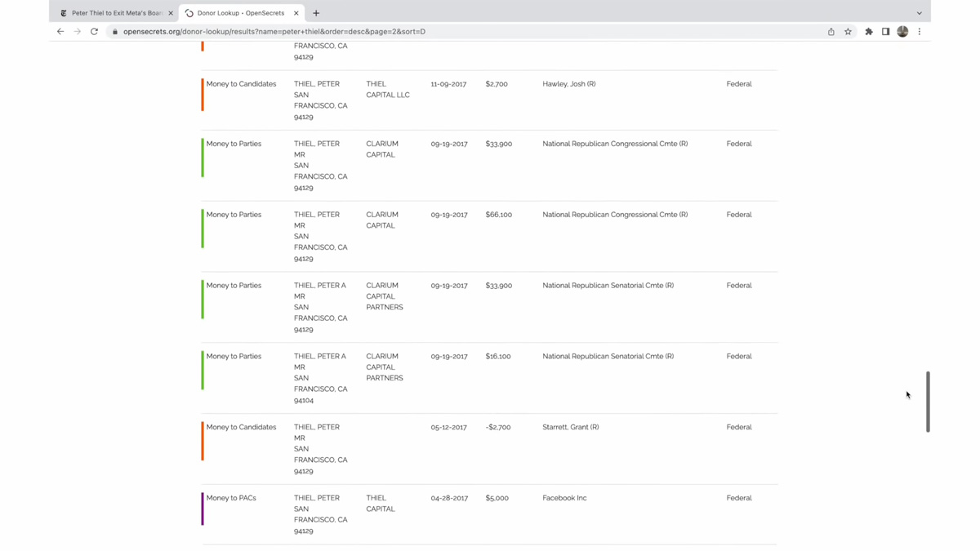
Task: Open the Extensions puzzle icon
Action: pyautogui.click(x=869, y=32)
